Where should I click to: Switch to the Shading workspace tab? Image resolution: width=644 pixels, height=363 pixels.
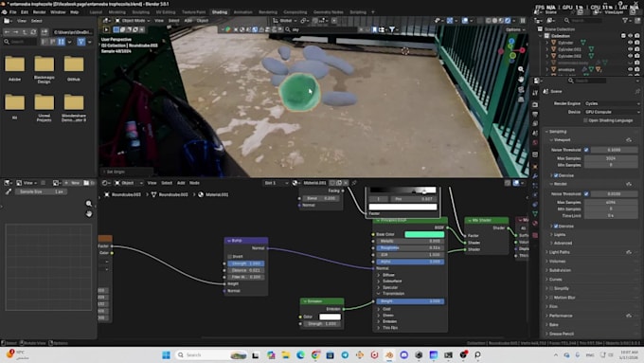pos(220,12)
